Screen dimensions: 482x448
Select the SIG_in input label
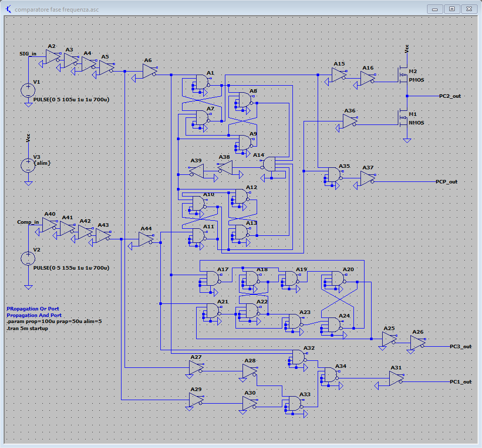28,53
